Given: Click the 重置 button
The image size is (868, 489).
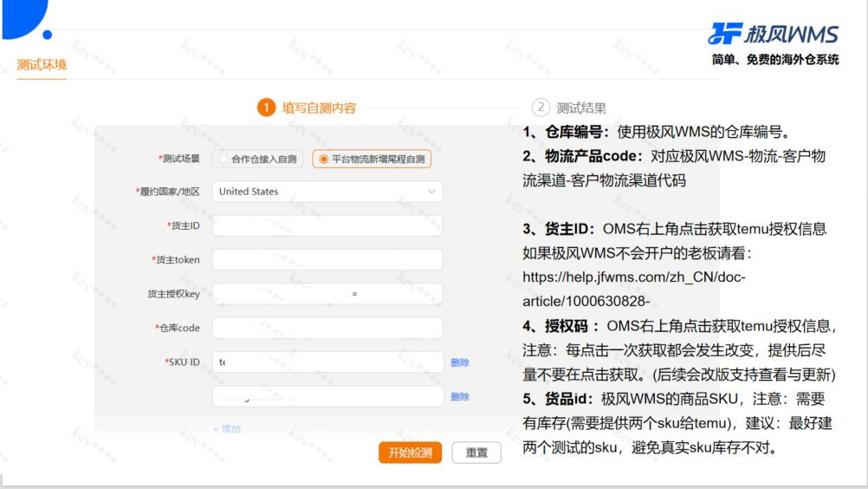Looking at the screenshot, I should [x=476, y=453].
